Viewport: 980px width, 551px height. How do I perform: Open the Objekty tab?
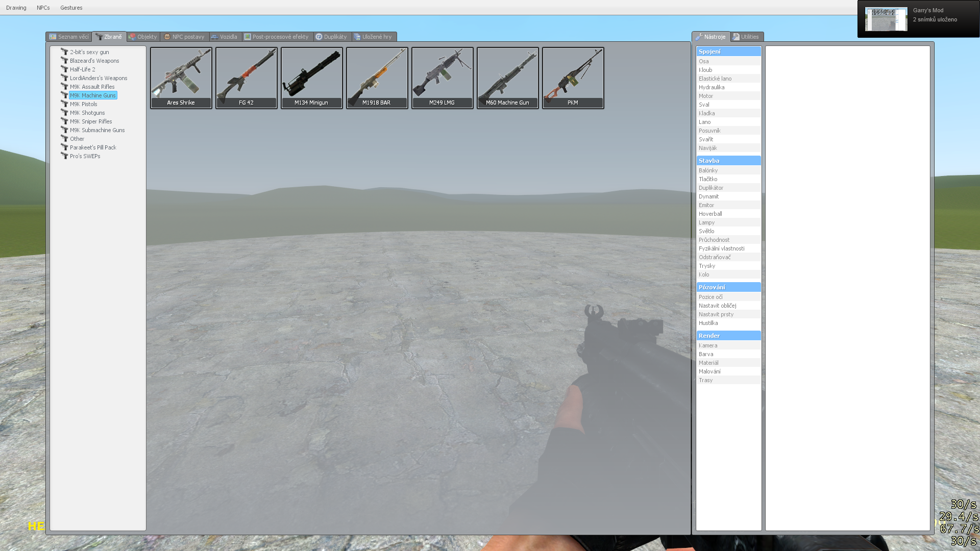[143, 37]
